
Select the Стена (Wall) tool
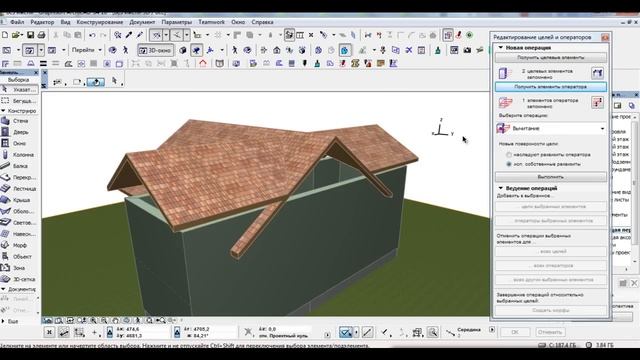[x=19, y=121]
